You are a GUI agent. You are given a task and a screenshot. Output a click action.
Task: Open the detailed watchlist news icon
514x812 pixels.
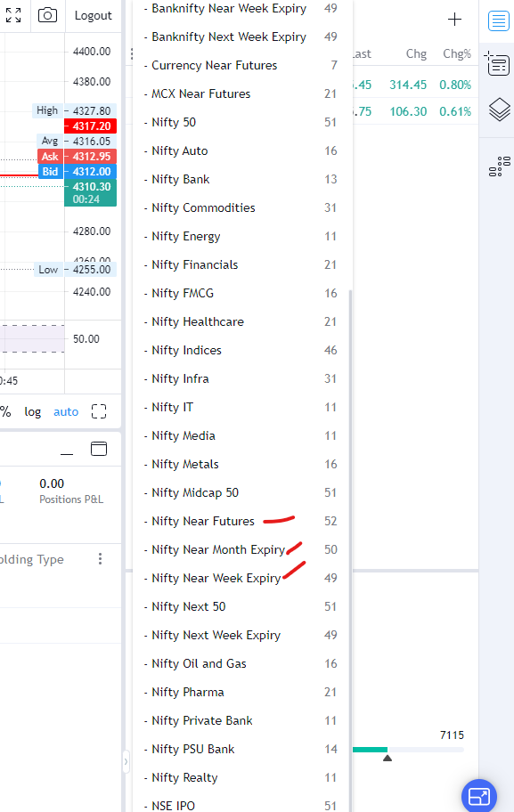pyautogui.click(x=497, y=64)
